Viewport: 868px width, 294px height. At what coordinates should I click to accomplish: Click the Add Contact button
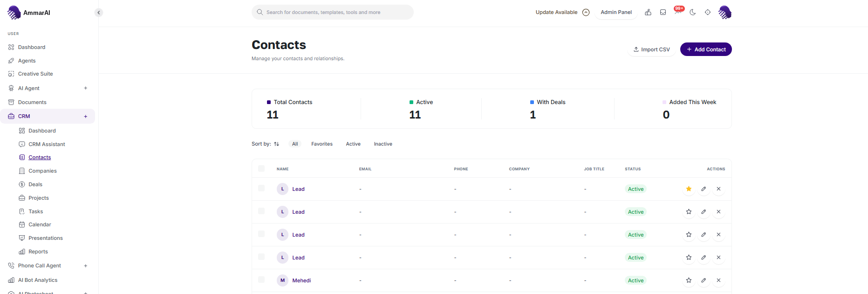coord(706,49)
